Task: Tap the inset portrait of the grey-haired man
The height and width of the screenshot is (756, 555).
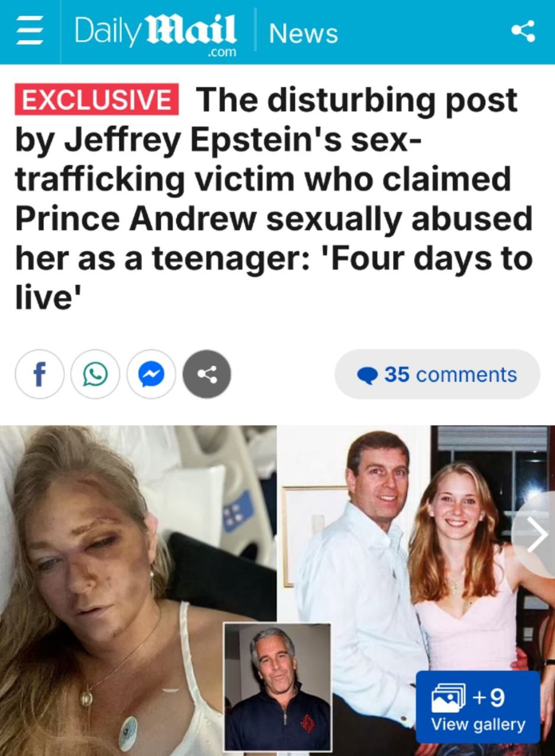Action: tap(278, 687)
